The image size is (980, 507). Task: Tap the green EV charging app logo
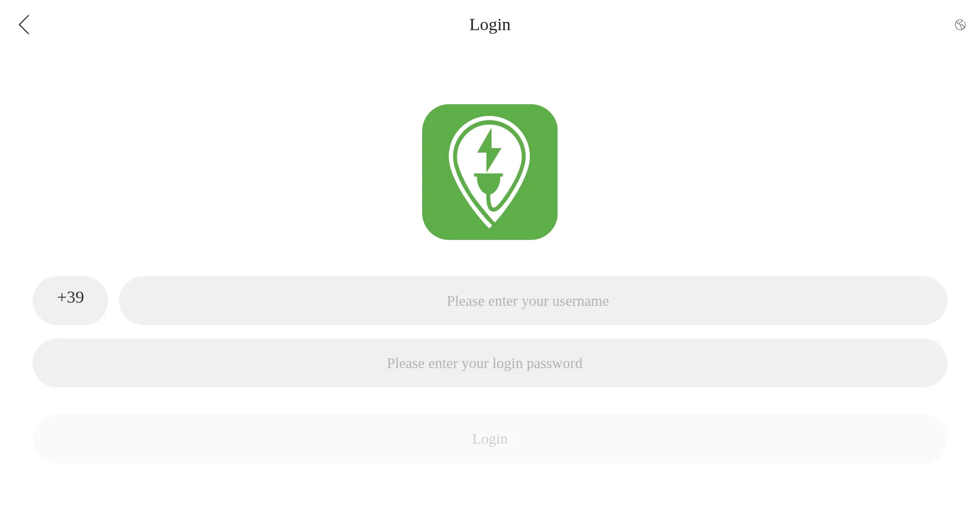[x=489, y=172]
